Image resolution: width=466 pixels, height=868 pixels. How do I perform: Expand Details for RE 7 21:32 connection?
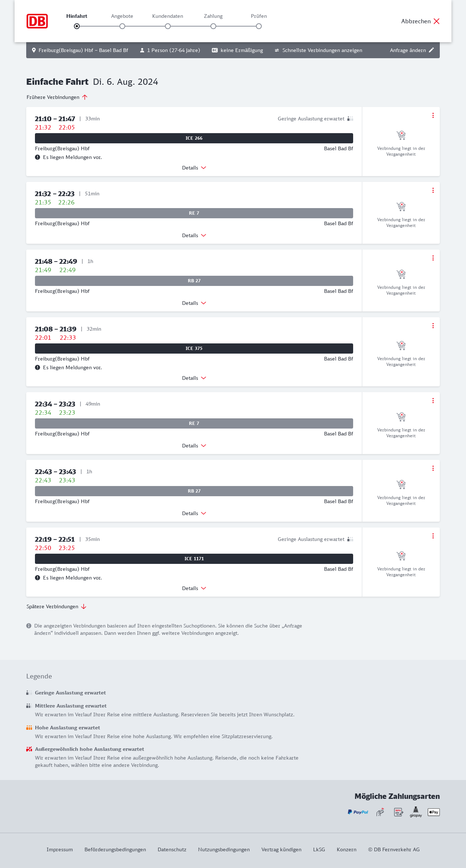pyautogui.click(x=194, y=235)
